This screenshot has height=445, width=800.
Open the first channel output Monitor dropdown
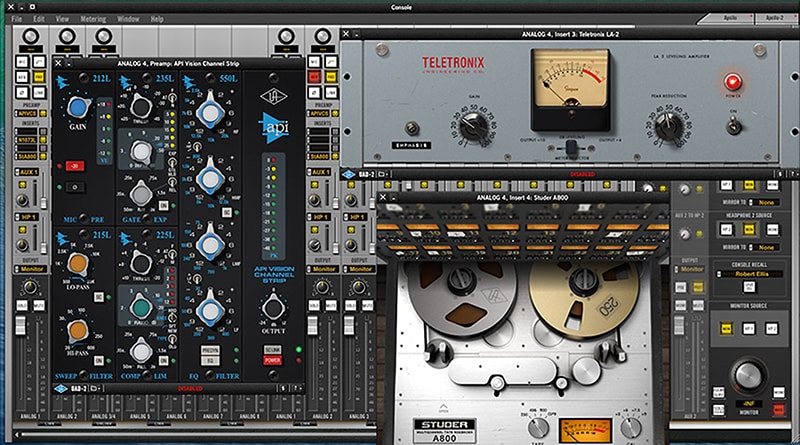30,269
